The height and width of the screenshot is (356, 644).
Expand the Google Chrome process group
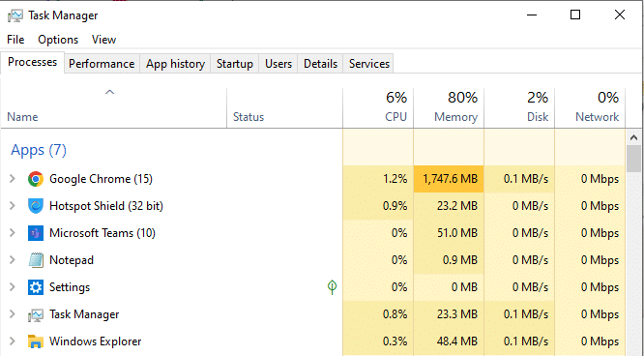[x=13, y=179]
